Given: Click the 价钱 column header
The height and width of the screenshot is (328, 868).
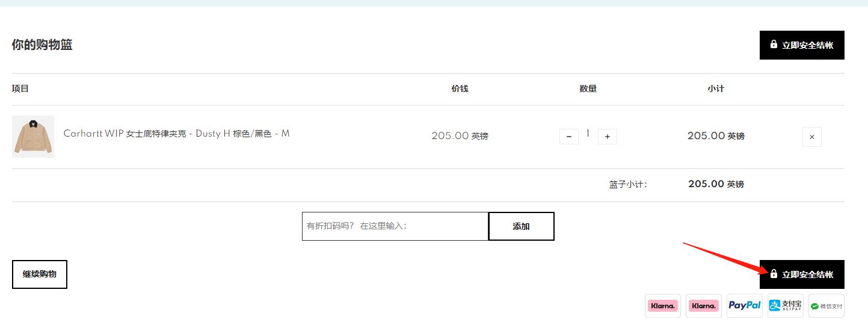Looking at the screenshot, I should pos(460,88).
